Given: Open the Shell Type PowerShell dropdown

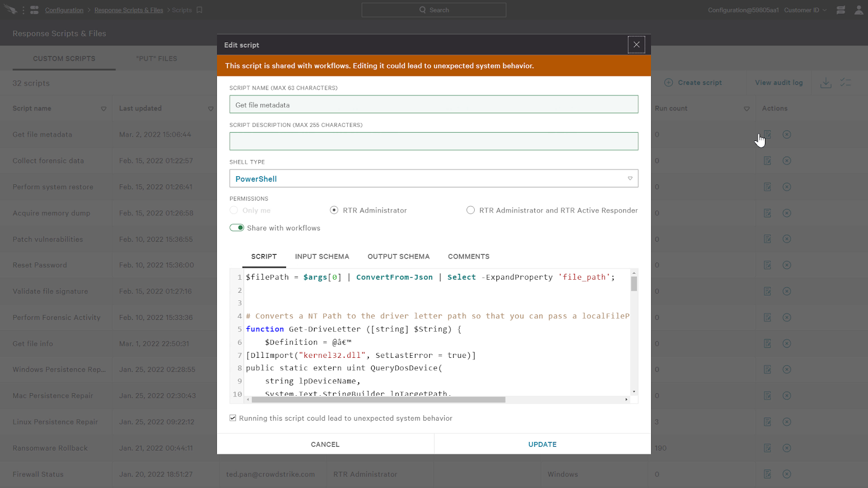Looking at the screenshot, I should [x=433, y=178].
